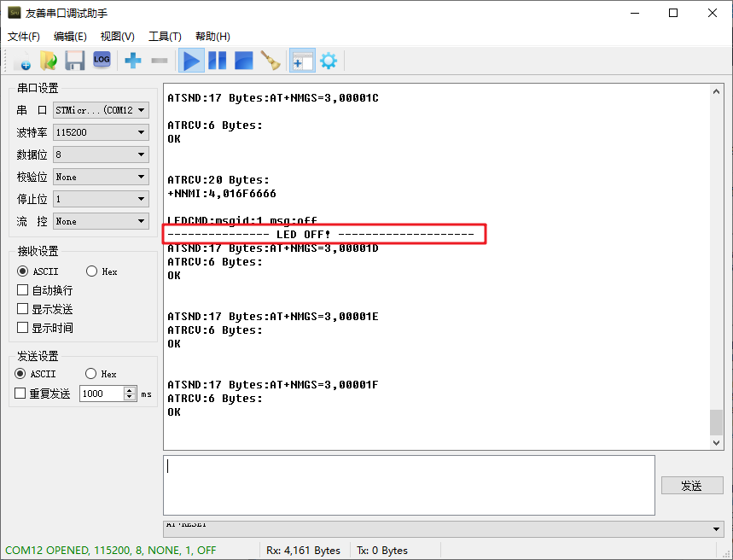The image size is (733, 560).
Task: Stop the serial port with stop icon
Action: (x=243, y=61)
